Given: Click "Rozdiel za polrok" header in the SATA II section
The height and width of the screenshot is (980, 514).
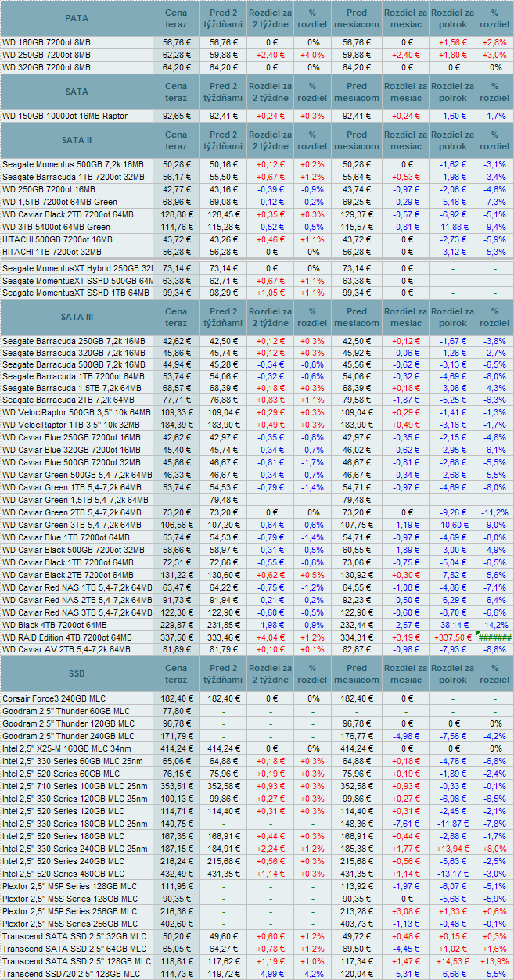Looking at the screenshot, I should pos(453,140).
